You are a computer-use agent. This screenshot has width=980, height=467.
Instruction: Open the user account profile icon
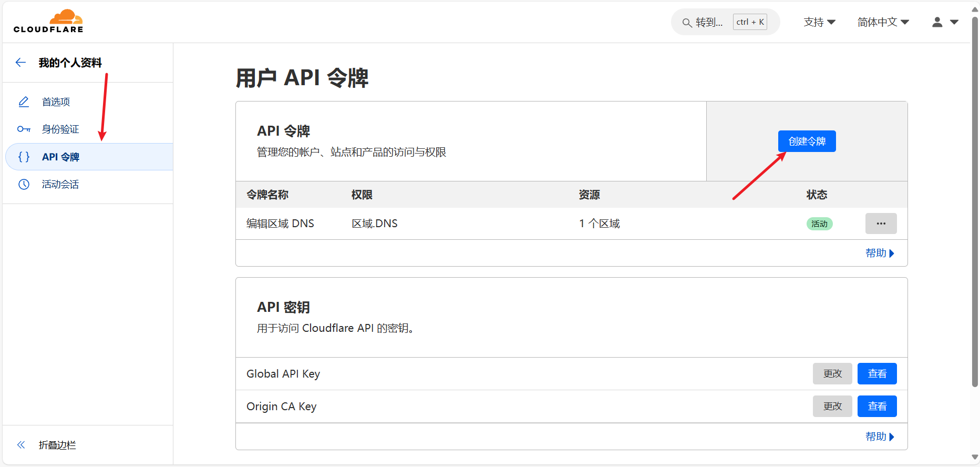[x=937, y=22]
